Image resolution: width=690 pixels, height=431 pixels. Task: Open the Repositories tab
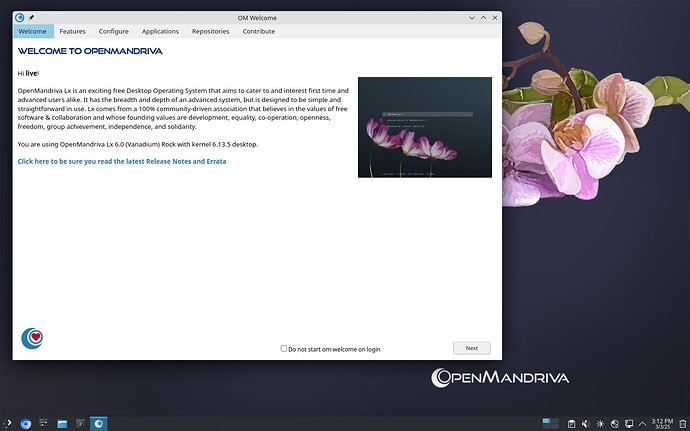[210, 31]
